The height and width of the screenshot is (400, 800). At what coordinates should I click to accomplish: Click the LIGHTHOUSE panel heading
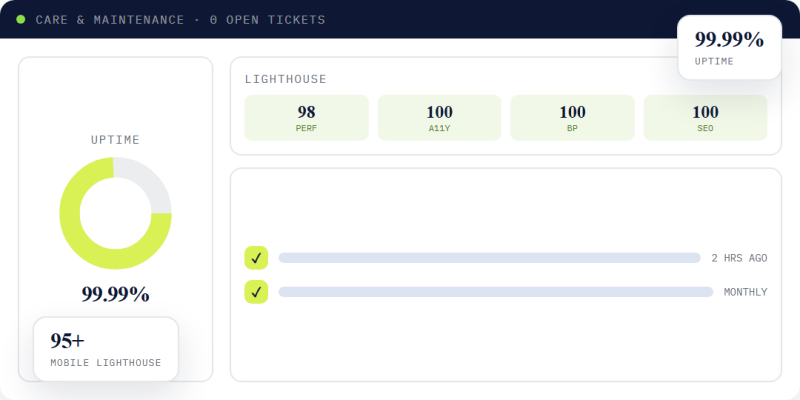tap(285, 79)
